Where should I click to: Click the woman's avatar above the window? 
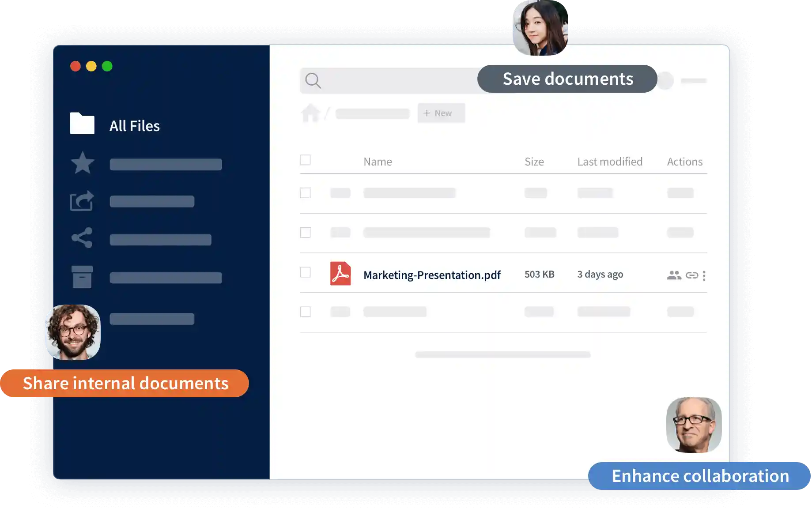coord(540,27)
